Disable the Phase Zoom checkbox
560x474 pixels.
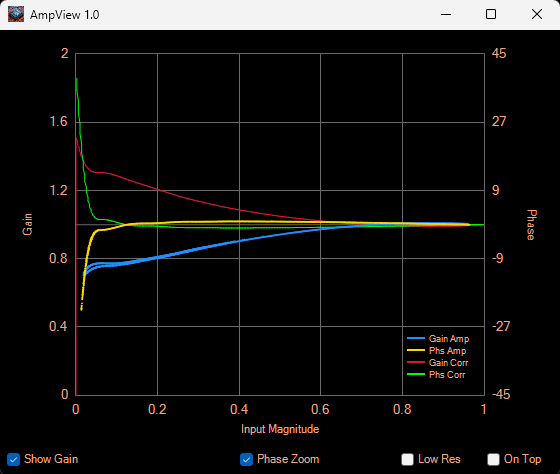246,459
